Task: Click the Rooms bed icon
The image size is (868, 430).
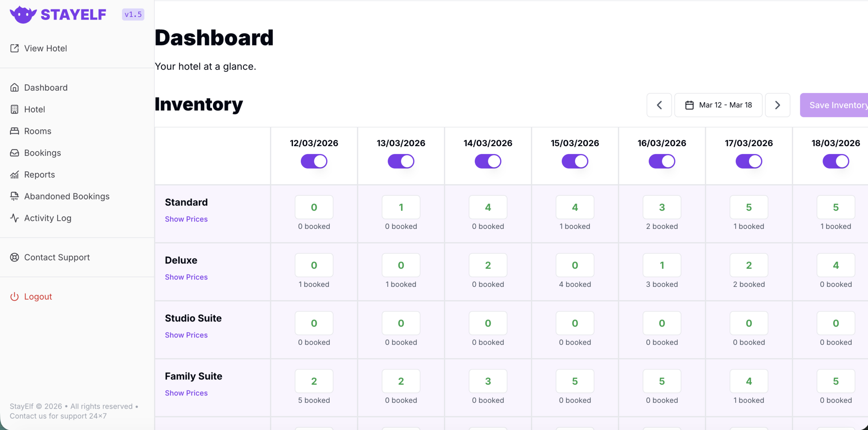Action: 15,131
